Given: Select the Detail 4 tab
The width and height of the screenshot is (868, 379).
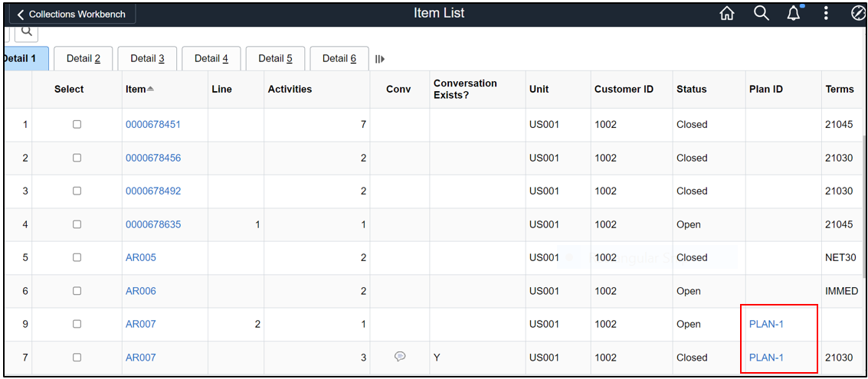Looking at the screenshot, I should (211, 58).
